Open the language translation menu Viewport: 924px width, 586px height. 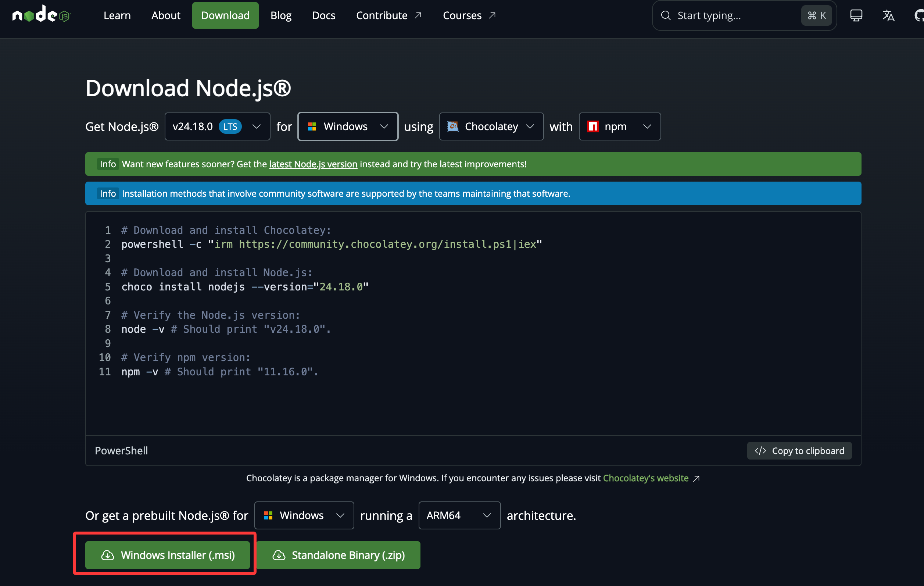[888, 15]
